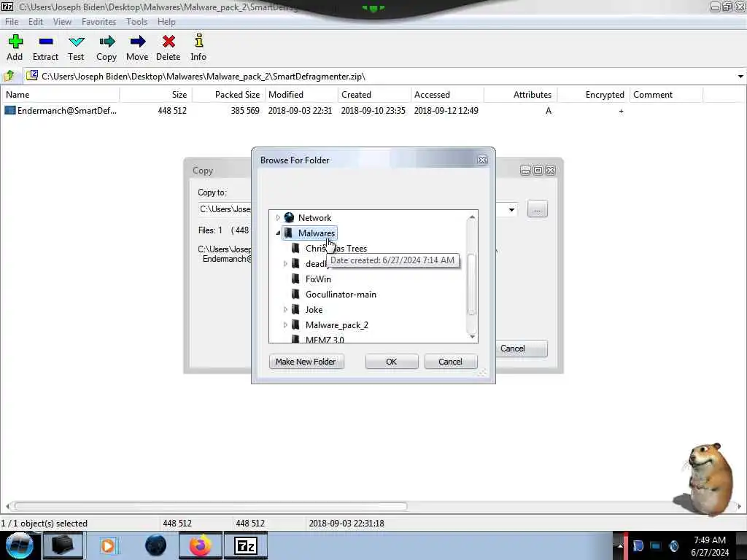747x560 pixels.
Task: Open Firefox from the taskbar
Action: pos(200,545)
